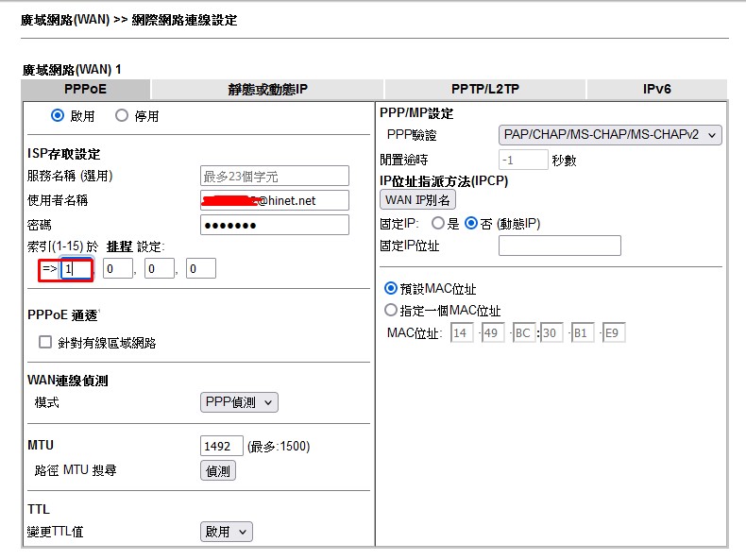Click the 服務名稱 input field
Image resolution: width=746 pixels, height=560 pixels.
(274, 176)
